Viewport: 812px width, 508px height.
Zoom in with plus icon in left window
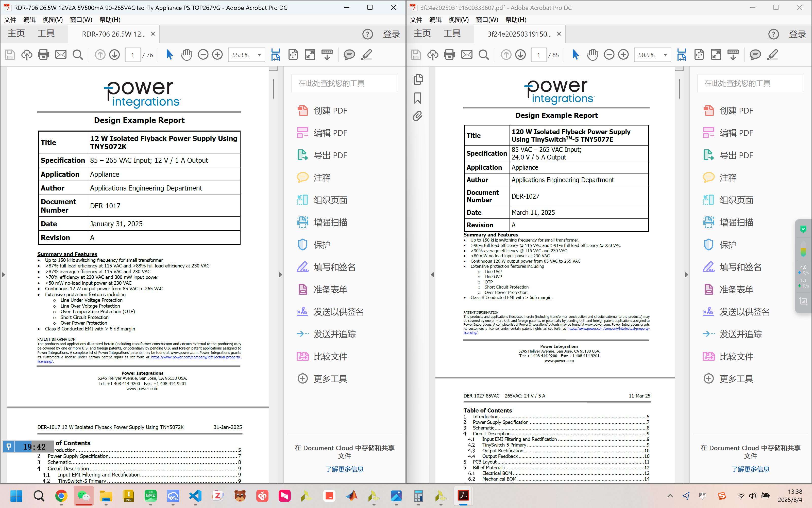coord(217,54)
